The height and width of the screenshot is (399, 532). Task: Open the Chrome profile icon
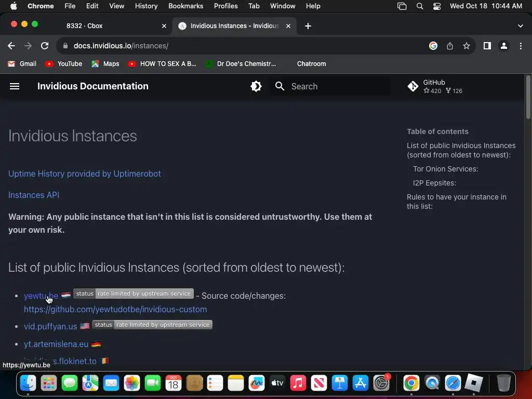[x=504, y=46]
